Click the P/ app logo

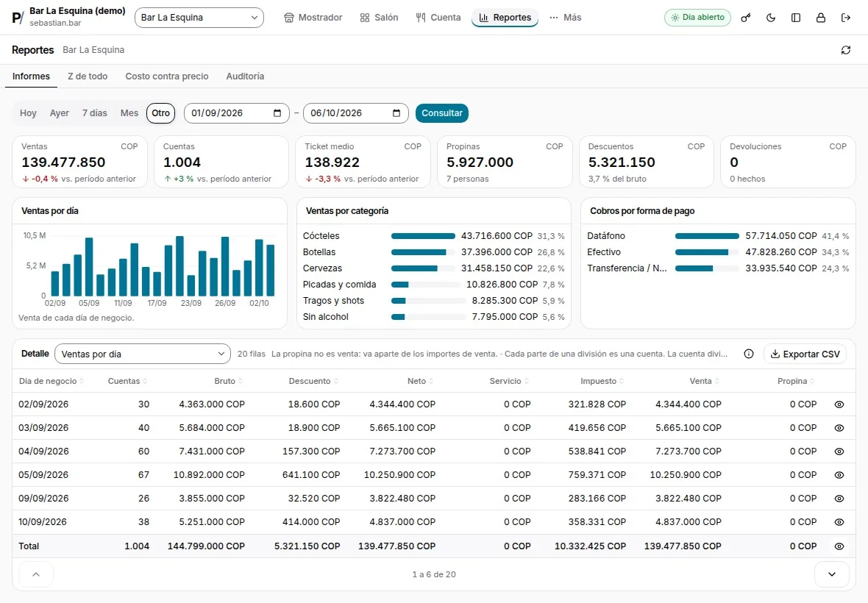pyautogui.click(x=18, y=18)
